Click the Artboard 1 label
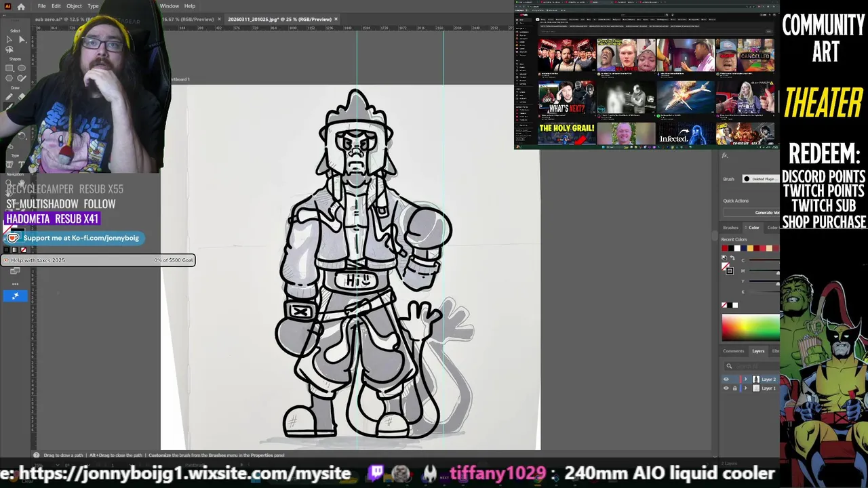This screenshot has height=488, width=868. click(x=180, y=79)
